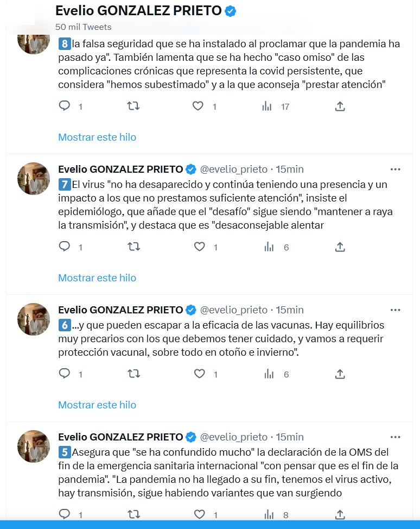Open more options for tweet 6
Image resolution: width=420 pixels, height=529 pixels.
click(396, 310)
